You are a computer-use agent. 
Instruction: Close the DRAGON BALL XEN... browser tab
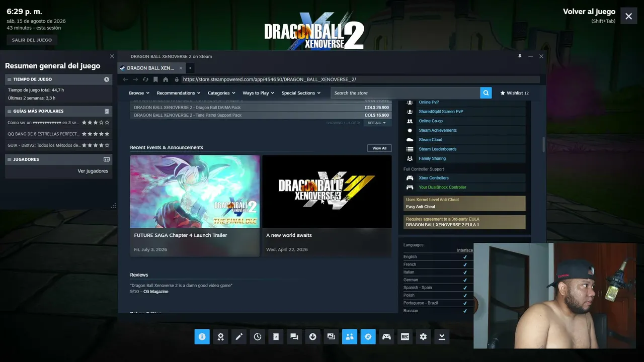181,68
